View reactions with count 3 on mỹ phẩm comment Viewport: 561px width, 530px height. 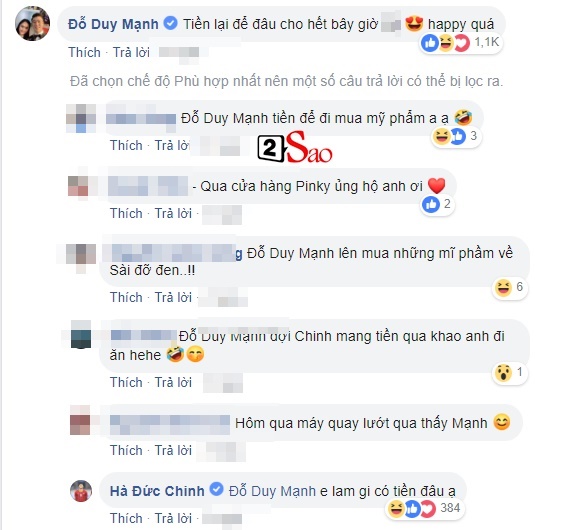455,136
